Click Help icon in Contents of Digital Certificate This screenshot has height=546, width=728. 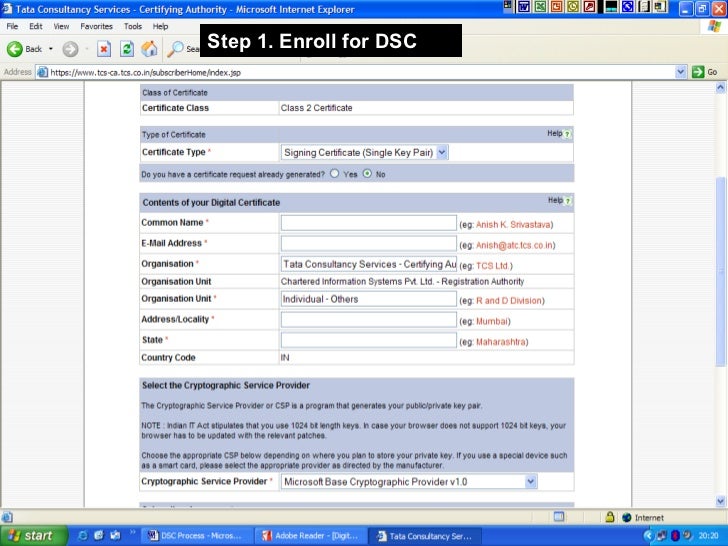point(567,201)
